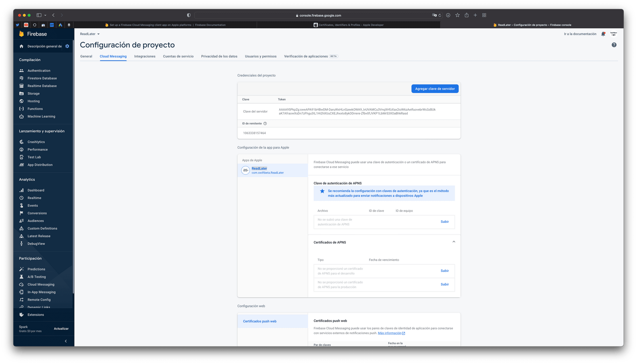
Task: Open DebugView in Analytics
Action: [x=36, y=244]
